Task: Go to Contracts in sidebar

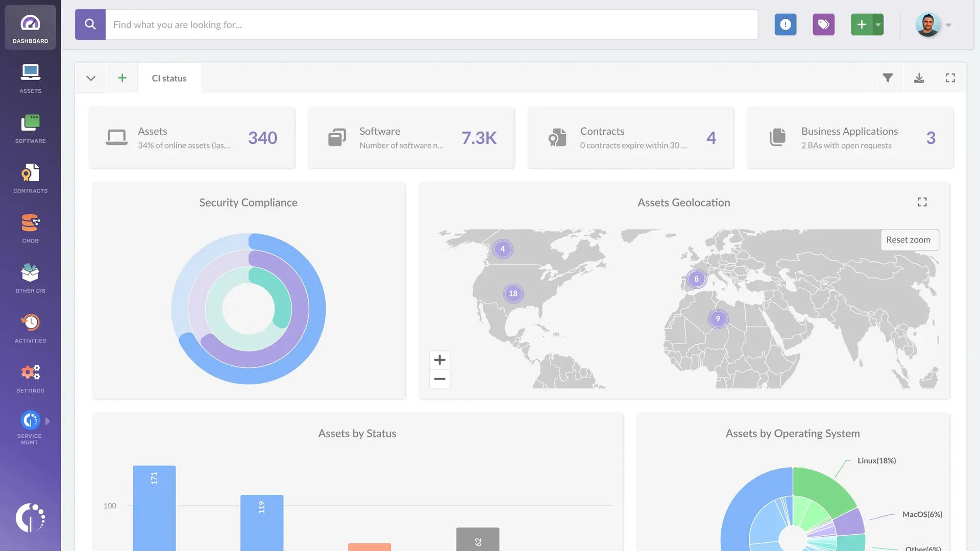Action: point(30,178)
